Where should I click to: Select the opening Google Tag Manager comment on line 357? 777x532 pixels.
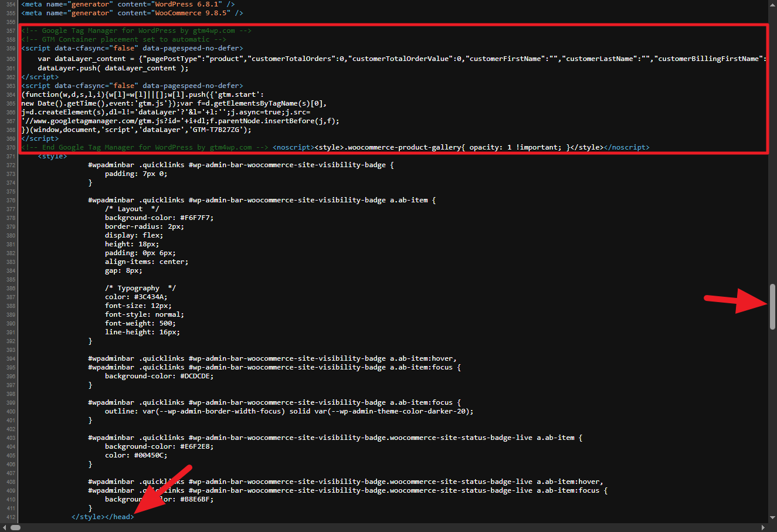coord(137,31)
